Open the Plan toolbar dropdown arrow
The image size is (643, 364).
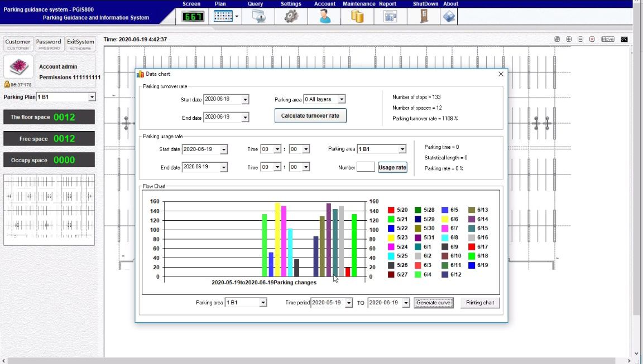coord(237,17)
